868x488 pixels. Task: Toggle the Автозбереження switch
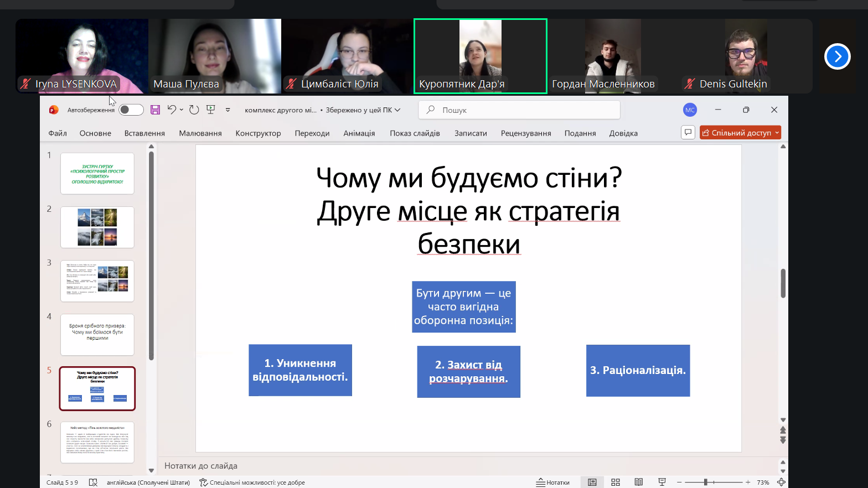click(x=131, y=110)
